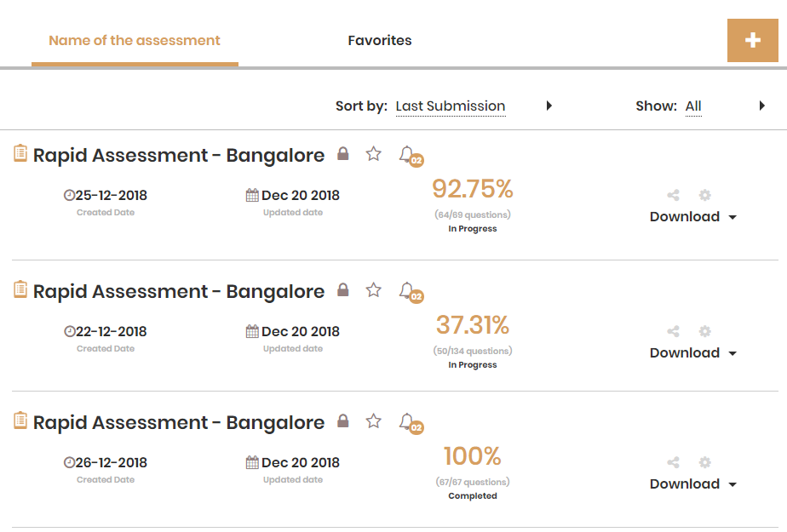Open Rapid Assessment - Bangalore created 22-12-2018
787x532 pixels.
click(x=179, y=291)
